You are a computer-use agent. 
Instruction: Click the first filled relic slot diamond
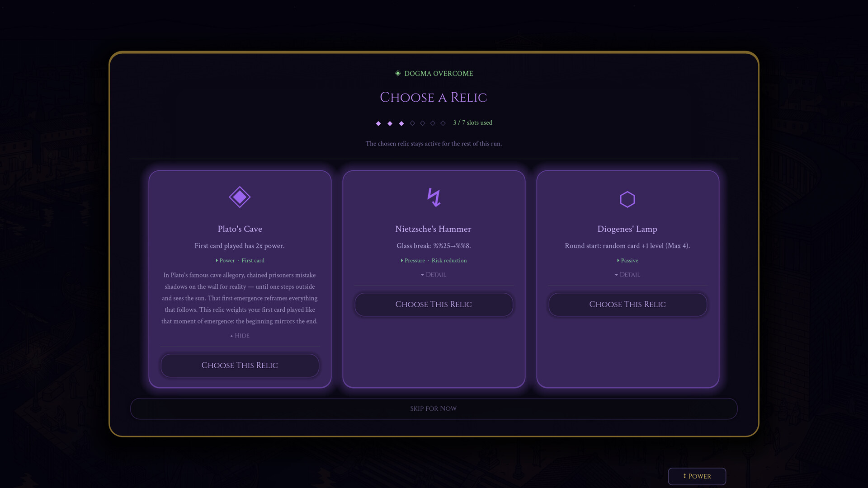[378, 123]
